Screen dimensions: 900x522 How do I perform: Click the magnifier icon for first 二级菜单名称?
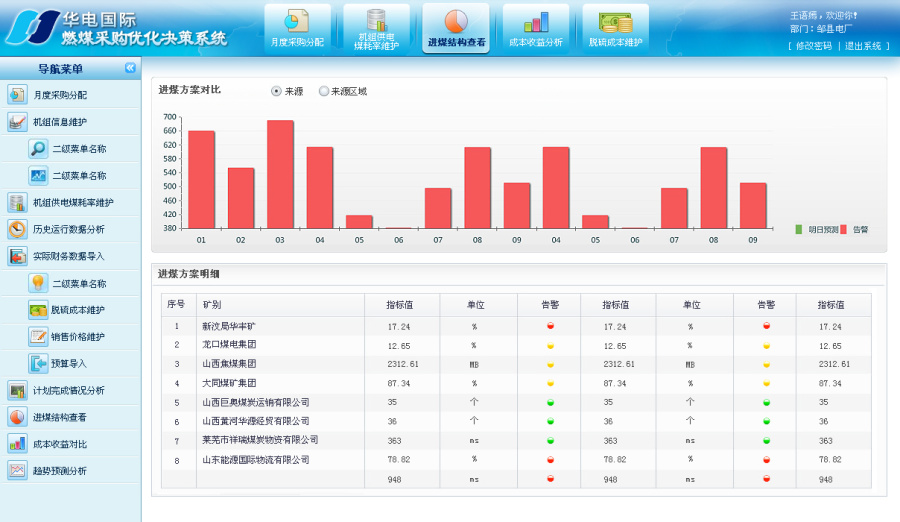(38, 149)
